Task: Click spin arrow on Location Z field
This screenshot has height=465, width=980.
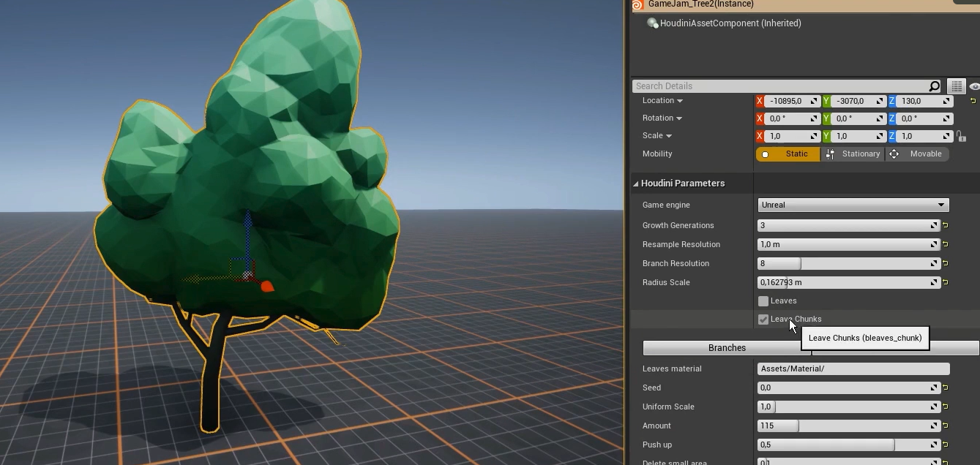Action: (x=946, y=101)
